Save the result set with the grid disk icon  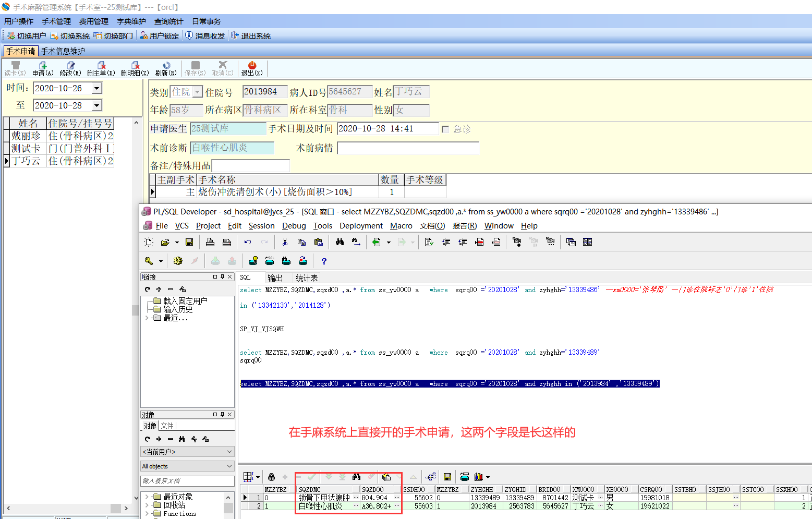[x=447, y=477]
